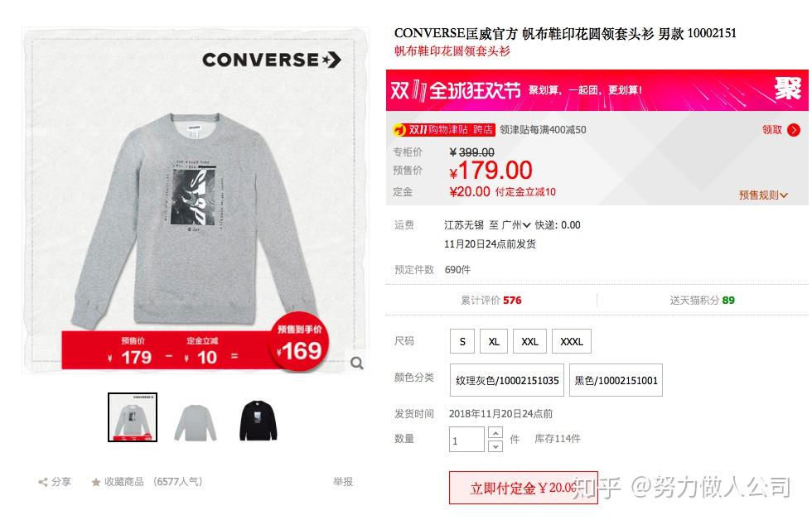Click the Converse logo on the product image

tap(272, 60)
